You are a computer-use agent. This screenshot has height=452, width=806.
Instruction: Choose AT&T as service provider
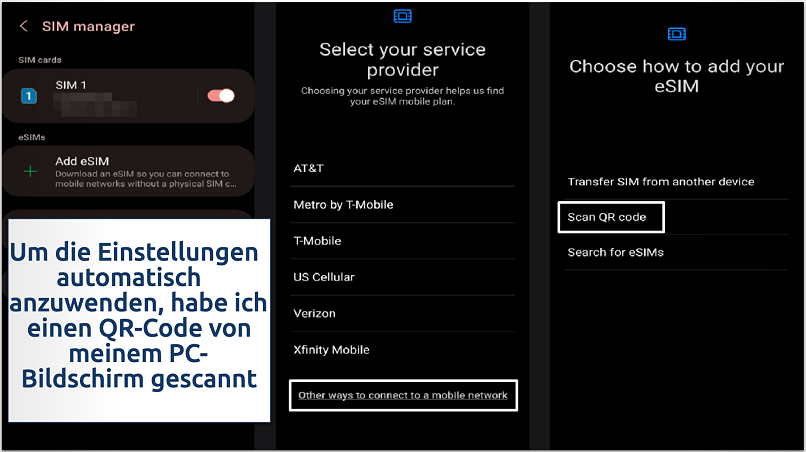[x=402, y=168]
